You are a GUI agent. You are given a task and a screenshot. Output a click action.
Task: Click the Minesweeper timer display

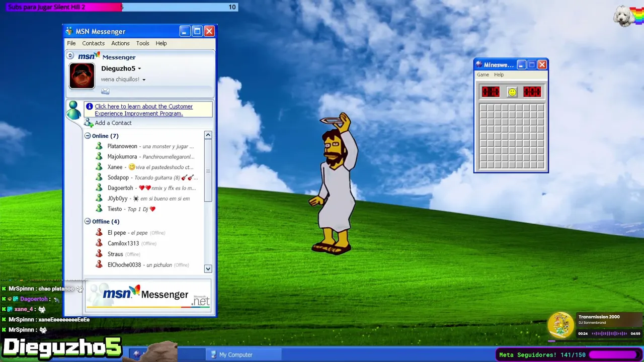pyautogui.click(x=532, y=92)
